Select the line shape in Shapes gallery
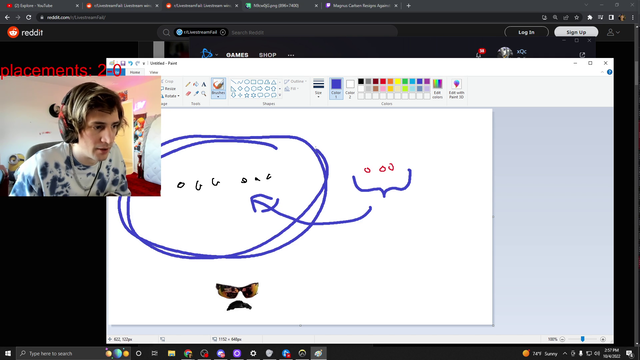 [233, 82]
